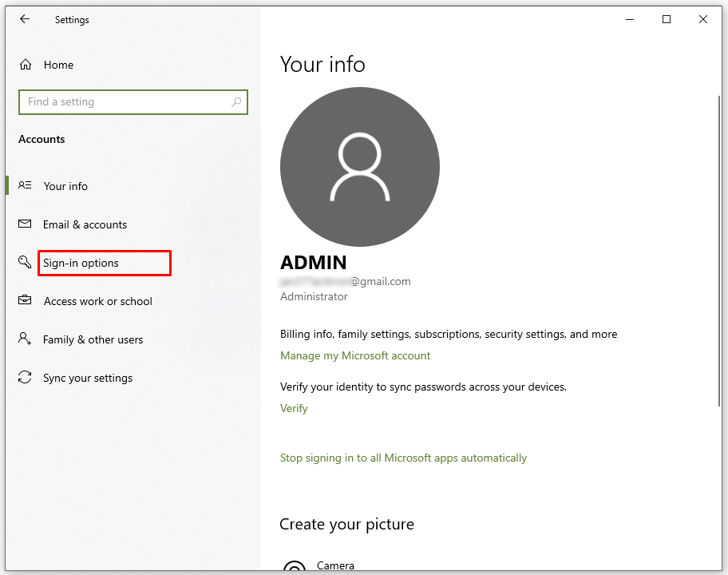728x575 pixels.
Task: Click the Accounts category heading
Action: 42,139
